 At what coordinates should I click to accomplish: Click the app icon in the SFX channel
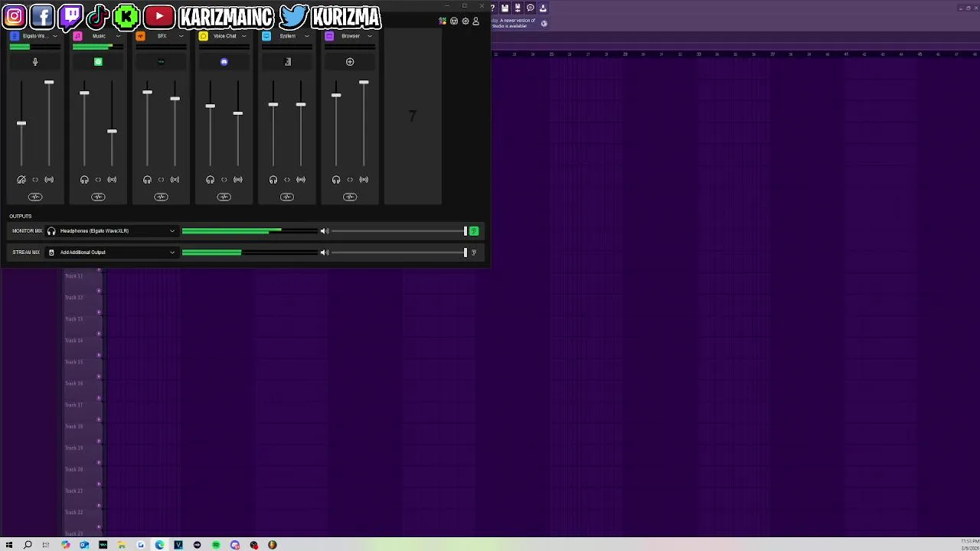tap(161, 62)
